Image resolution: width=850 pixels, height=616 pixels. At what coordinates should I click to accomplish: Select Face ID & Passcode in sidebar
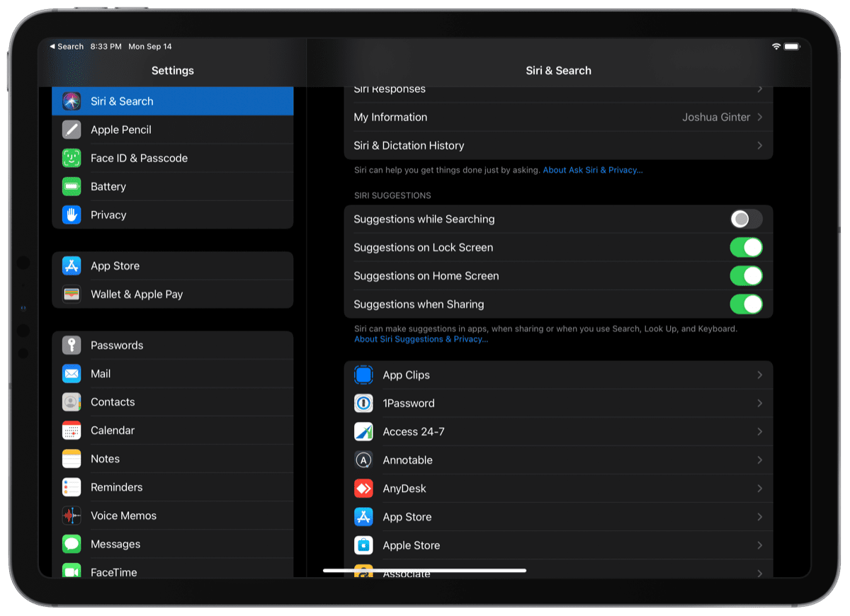(x=173, y=158)
